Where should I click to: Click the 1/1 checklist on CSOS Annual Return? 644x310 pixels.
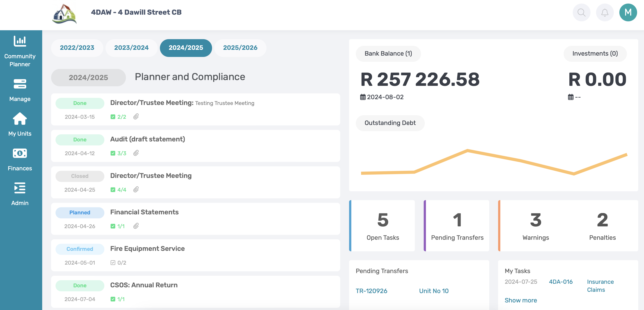(x=117, y=299)
